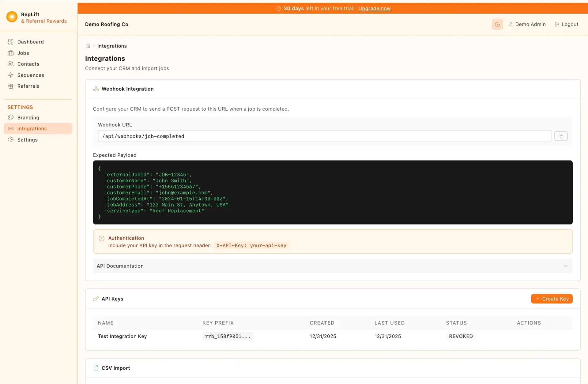Click the user icon beside Demo Admin

tap(511, 25)
